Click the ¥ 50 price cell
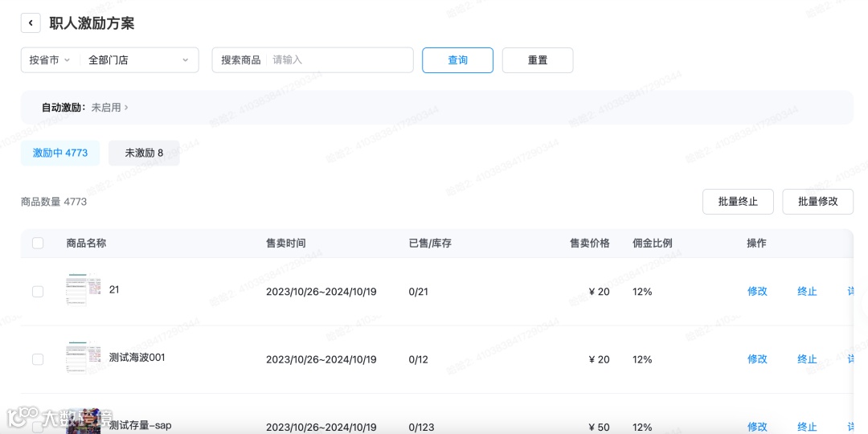868x434 pixels. 599,428
